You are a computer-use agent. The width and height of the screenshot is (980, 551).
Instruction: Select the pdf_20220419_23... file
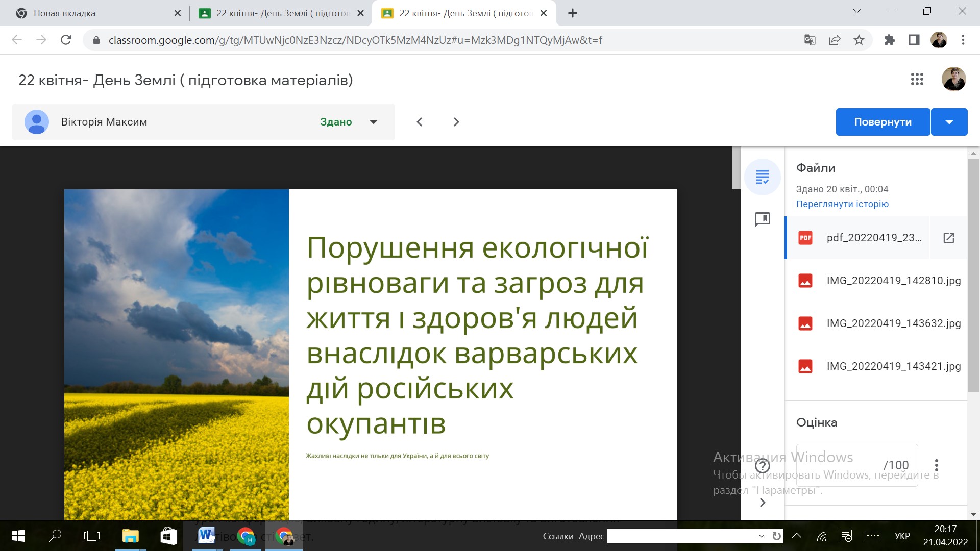pyautogui.click(x=859, y=238)
